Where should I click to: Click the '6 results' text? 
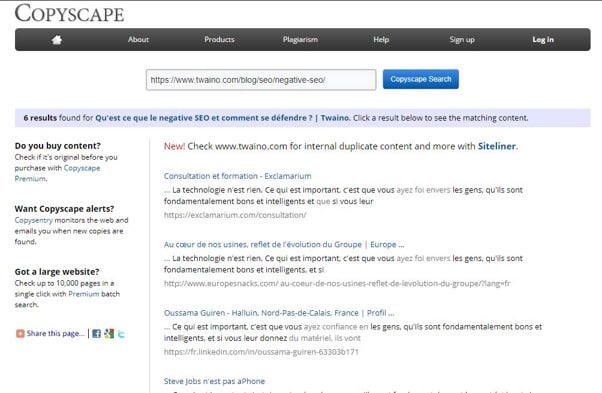40,118
